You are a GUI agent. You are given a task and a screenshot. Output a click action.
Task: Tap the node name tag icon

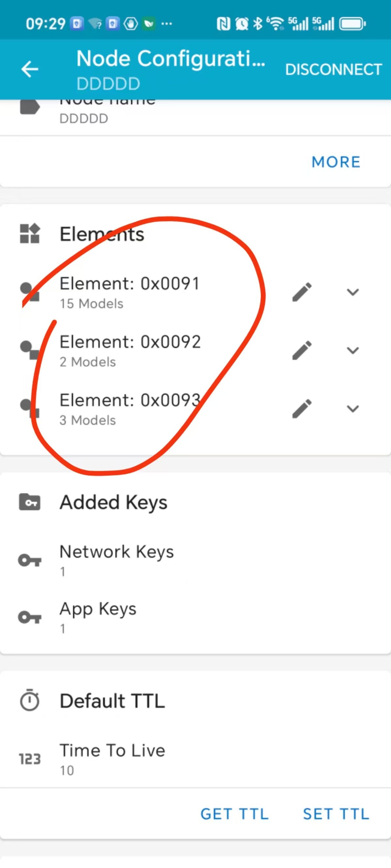coord(30,108)
